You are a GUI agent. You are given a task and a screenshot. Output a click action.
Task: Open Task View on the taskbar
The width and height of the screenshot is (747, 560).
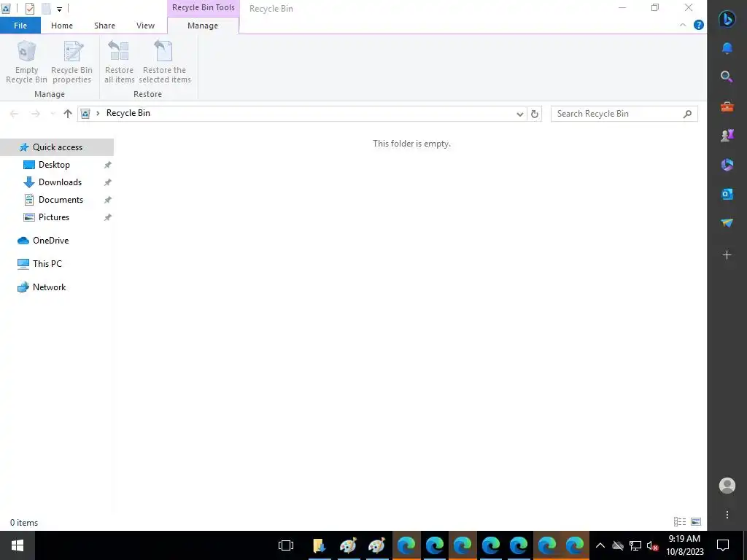click(x=286, y=545)
